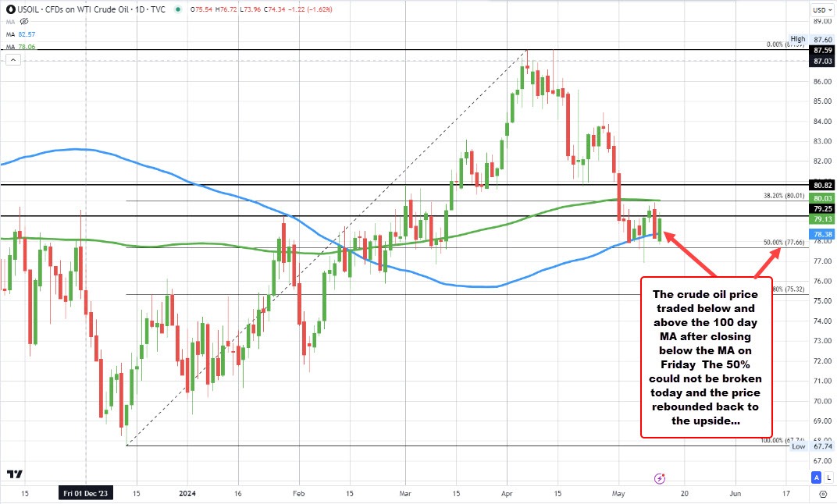Click the Mar label on the time axis
The image size is (837, 504).
click(405, 493)
